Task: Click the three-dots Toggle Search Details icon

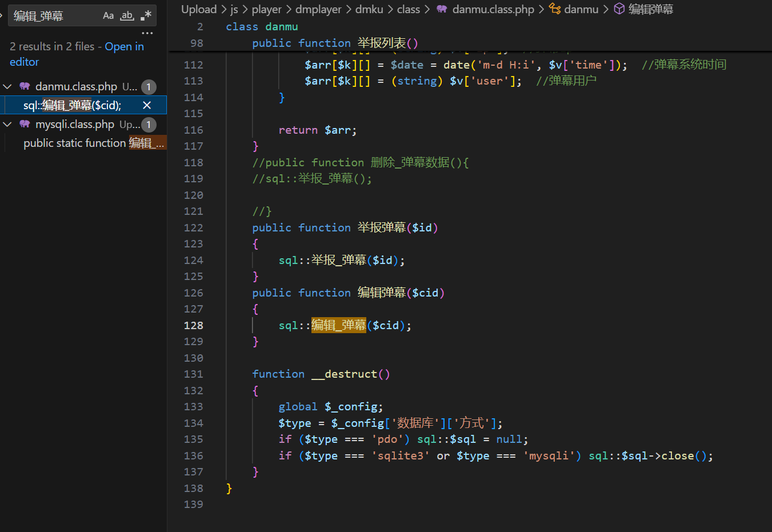Action: (x=147, y=33)
